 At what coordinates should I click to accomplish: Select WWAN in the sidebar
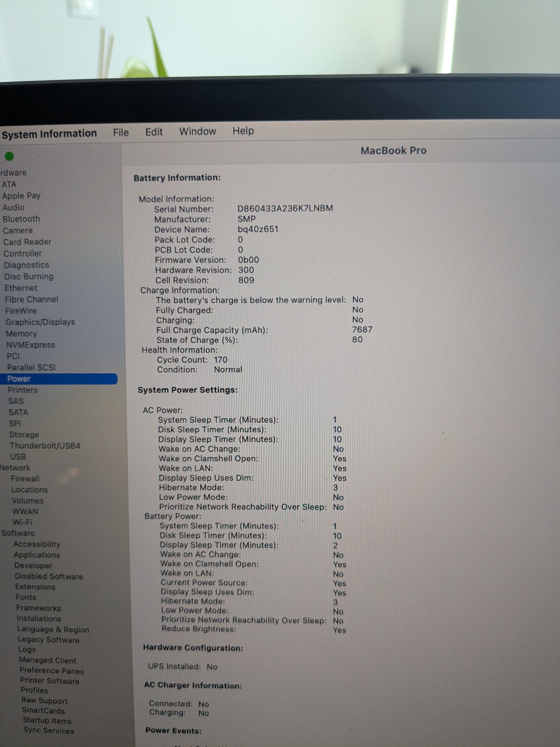tap(25, 511)
